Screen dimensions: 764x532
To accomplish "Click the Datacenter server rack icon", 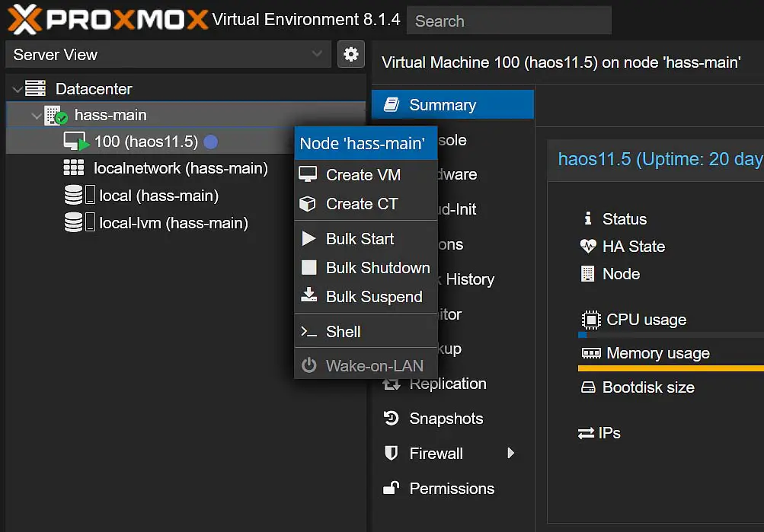I will point(35,88).
